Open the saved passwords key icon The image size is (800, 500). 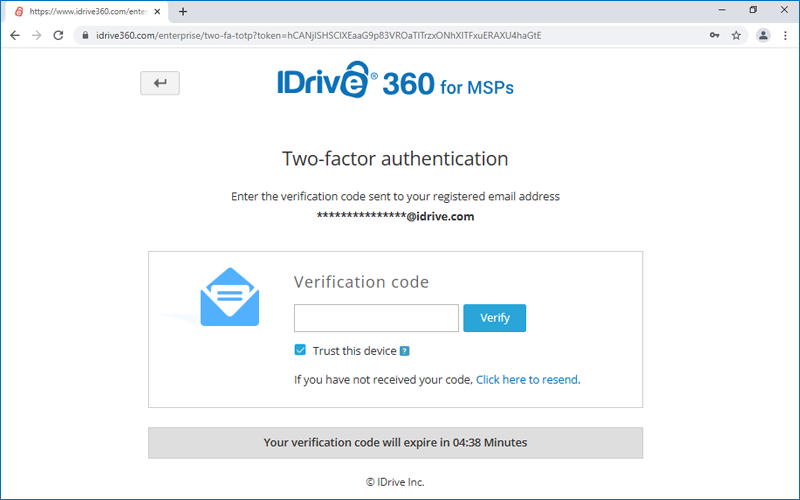pos(714,35)
